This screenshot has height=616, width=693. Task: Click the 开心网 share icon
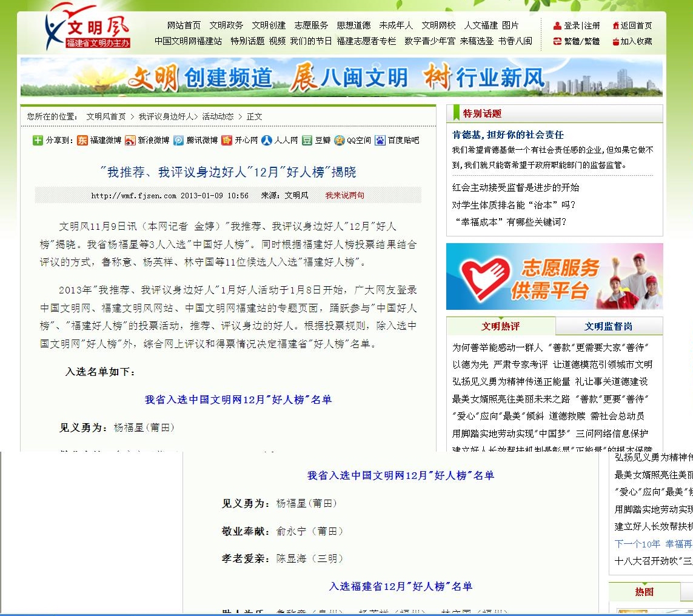tap(227, 141)
